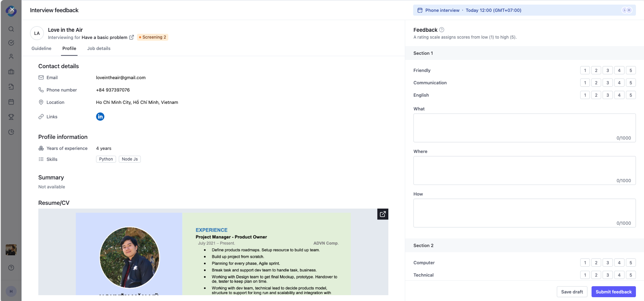Rate Communication as 3
The width and height of the screenshot is (644, 301).
point(607,83)
